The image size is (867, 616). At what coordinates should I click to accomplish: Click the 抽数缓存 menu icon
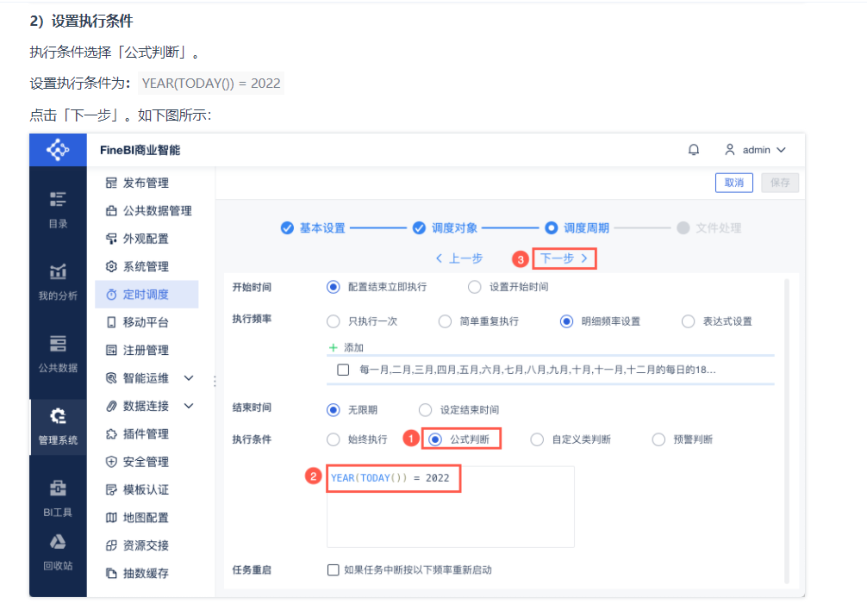click(x=111, y=574)
